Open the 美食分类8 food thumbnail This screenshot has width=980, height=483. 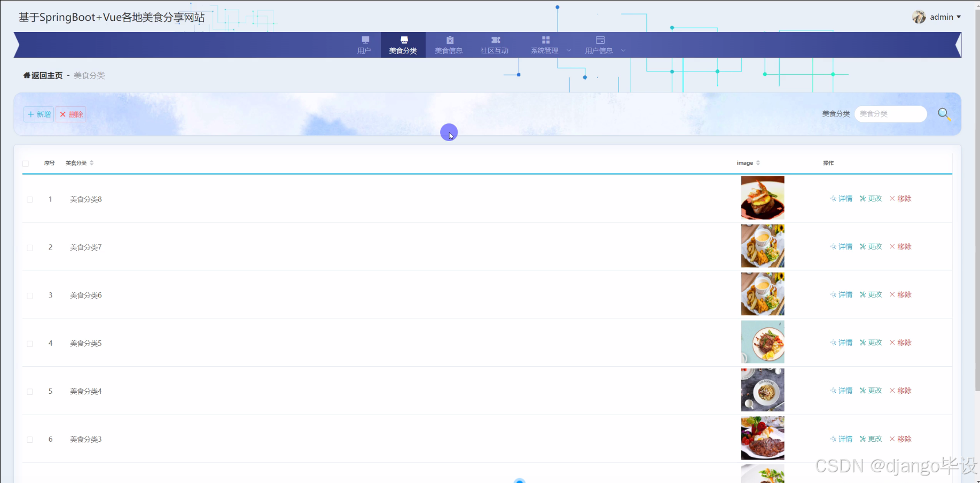(x=763, y=198)
